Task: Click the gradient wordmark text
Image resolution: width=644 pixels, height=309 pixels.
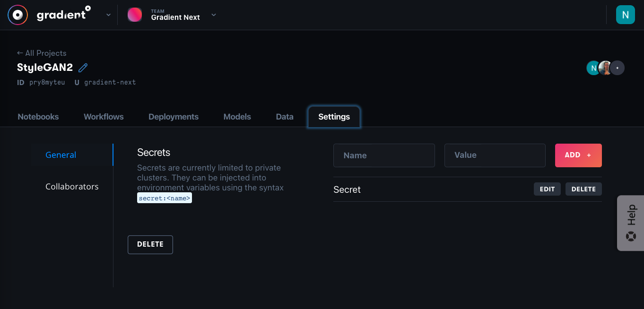Action: click(x=64, y=15)
